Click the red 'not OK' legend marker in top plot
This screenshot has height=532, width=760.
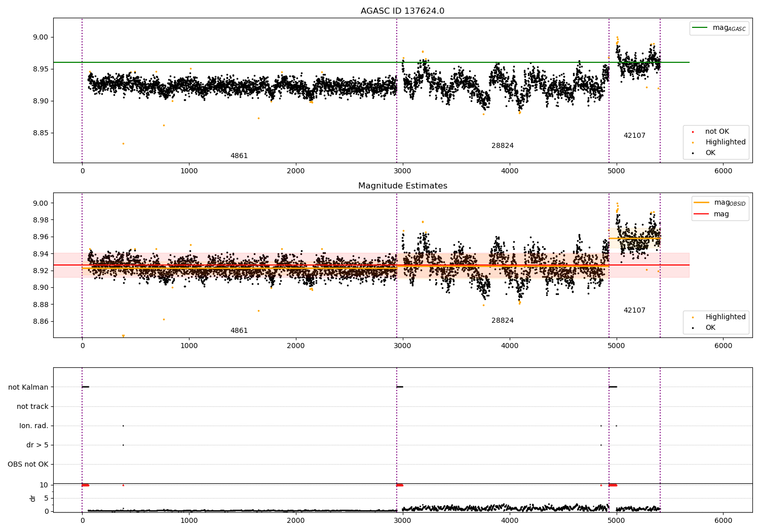pos(693,132)
